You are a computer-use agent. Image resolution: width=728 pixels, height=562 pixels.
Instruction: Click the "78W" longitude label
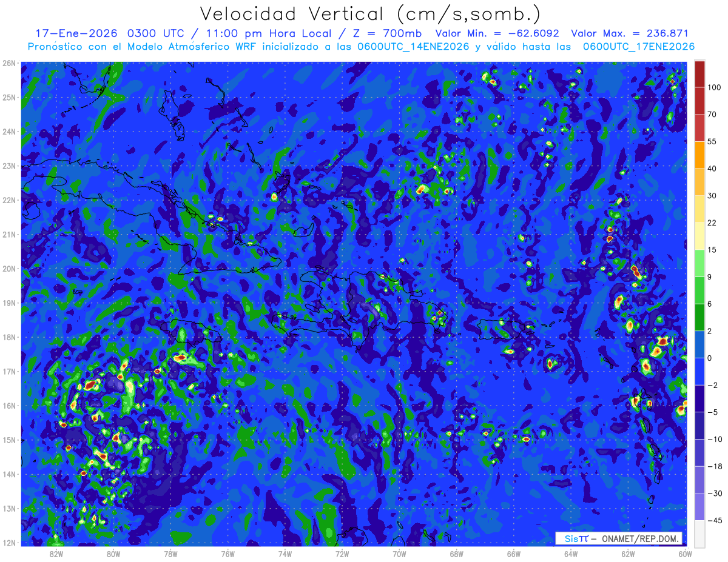[x=170, y=554]
